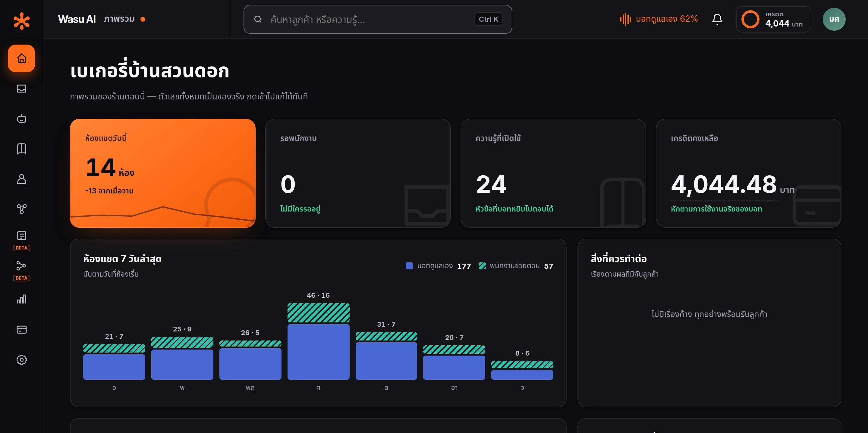Click the หัวข้อที่บอทหยิบไปตอบได้ text
The width and height of the screenshot is (868, 433).
pyautogui.click(x=514, y=209)
